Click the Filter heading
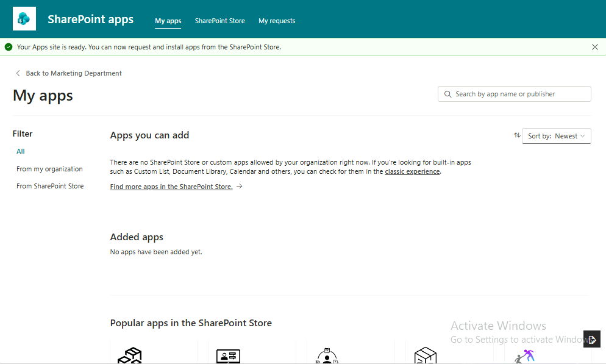The image size is (606, 364). (x=23, y=134)
